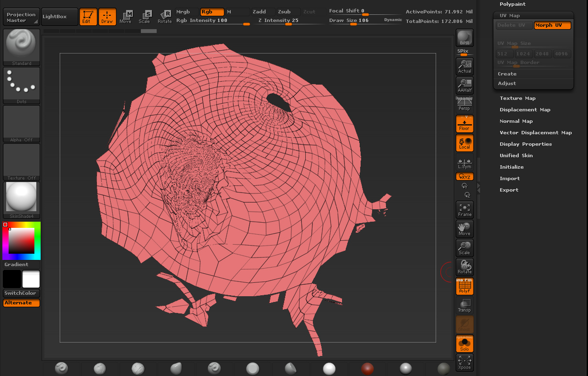Click the Actual size icon
Viewport: 588px width, 376px height.
click(465, 66)
